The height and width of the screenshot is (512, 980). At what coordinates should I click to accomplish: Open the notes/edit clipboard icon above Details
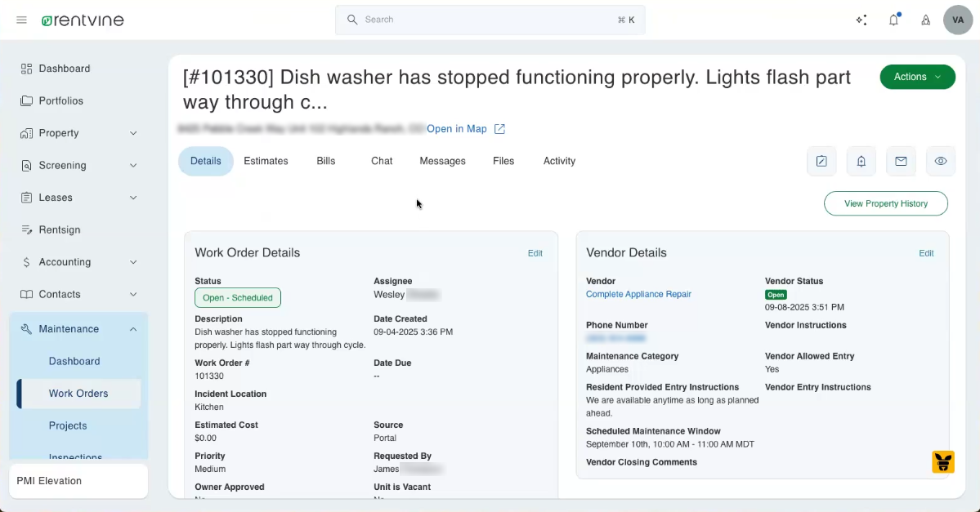821,161
